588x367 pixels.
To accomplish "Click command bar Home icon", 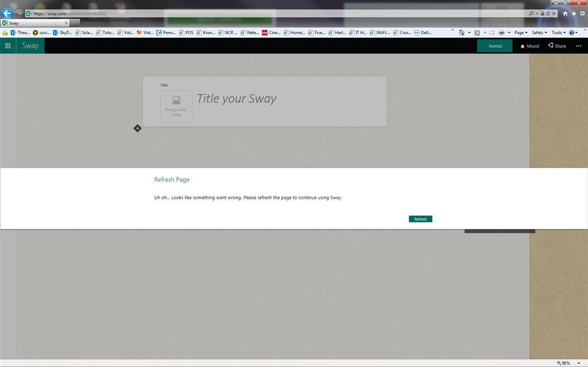I will (462, 33).
